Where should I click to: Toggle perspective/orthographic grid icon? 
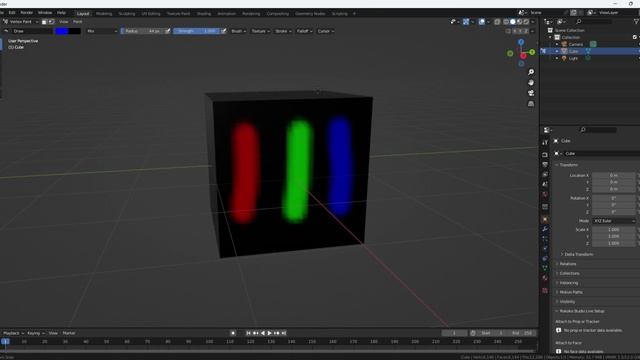click(531, 104)
